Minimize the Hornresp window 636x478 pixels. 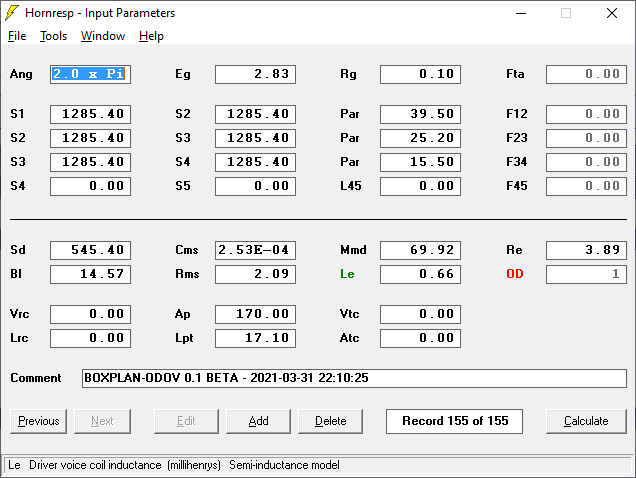coord(521,13)
